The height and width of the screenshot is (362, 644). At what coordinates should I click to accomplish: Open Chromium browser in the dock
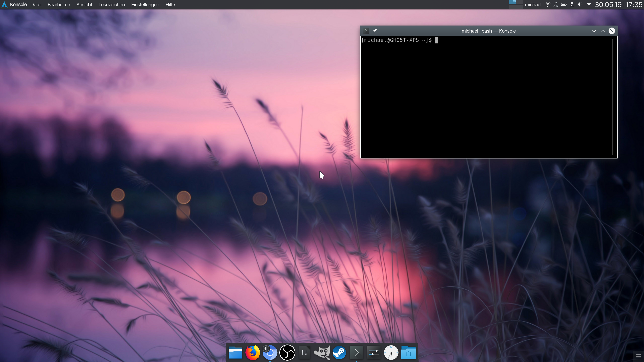[270, 353]
